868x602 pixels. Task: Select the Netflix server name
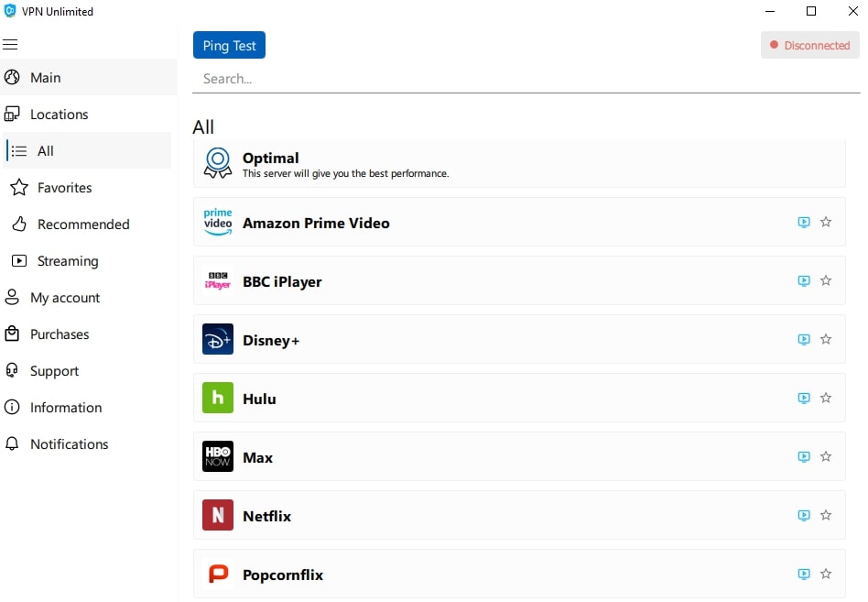(x=266, y=516)
